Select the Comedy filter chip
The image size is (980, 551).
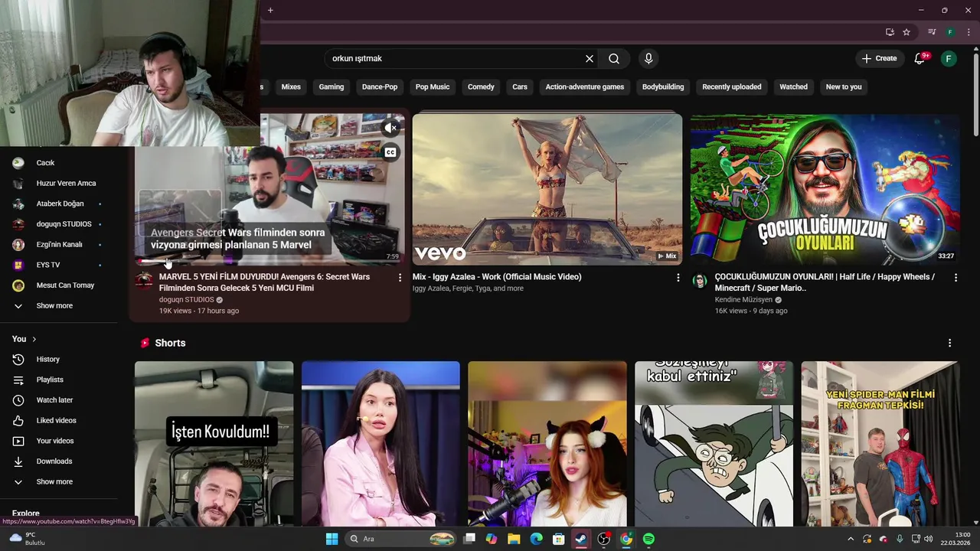[481, 86]
